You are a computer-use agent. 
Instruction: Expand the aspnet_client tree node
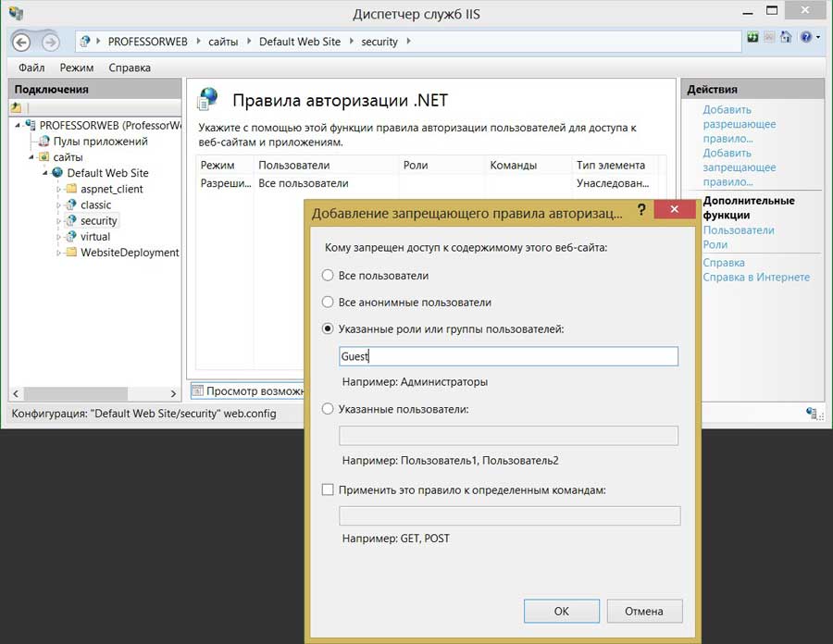[x=58, y=189]
